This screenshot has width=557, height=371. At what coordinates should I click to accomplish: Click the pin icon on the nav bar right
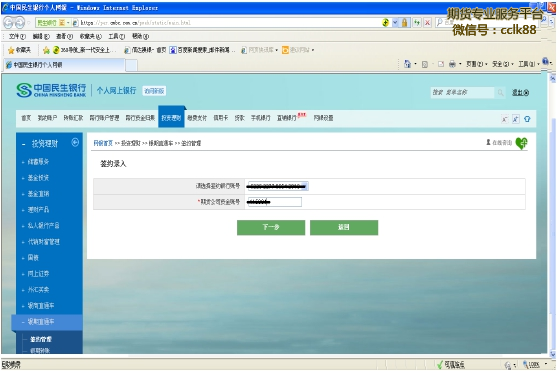[516, 119]
